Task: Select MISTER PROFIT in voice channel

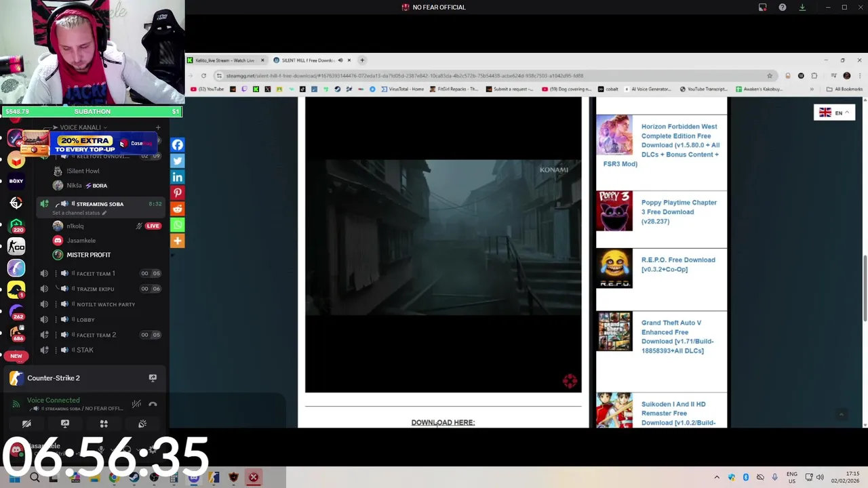Action: [x=89, y=255]
